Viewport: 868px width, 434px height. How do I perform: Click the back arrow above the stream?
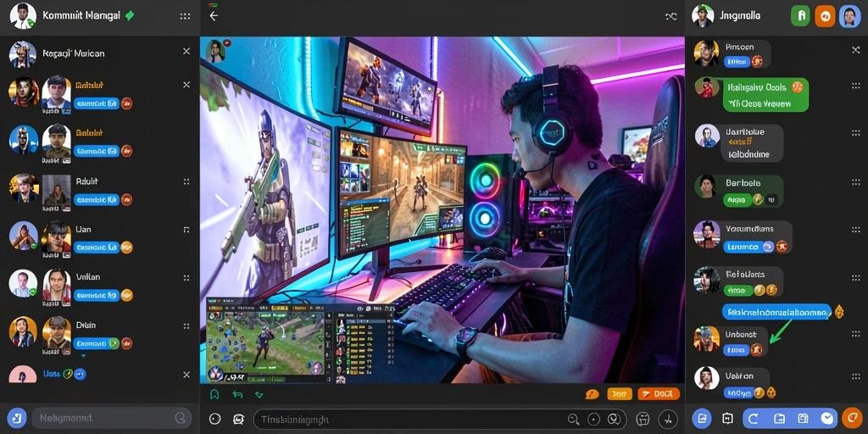(x=214, y=16)
